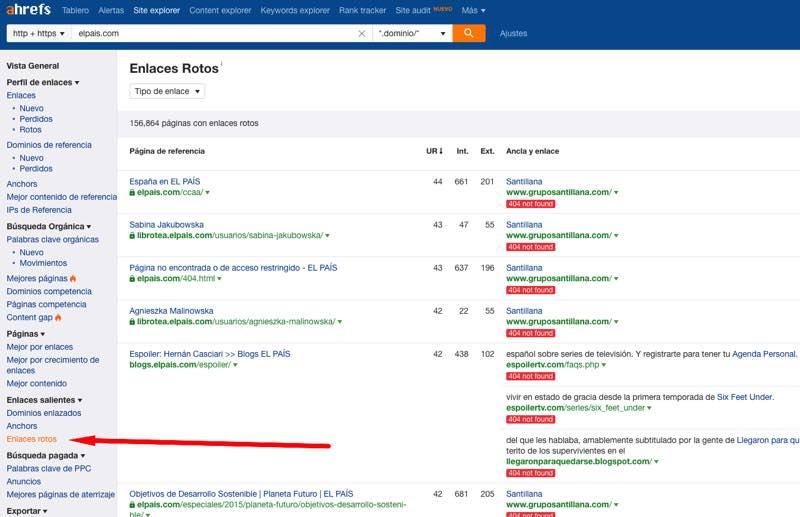This screenshot has width=800, height=517.
Task: Expand the sabina-jakubowska URL dropdown arrow
Action: [x=327, y=236]
